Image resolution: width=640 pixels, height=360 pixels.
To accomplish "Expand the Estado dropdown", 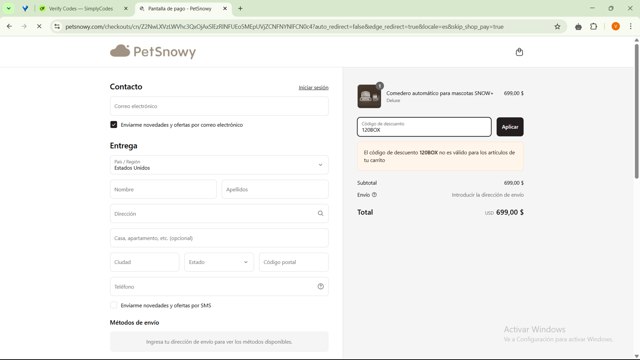I will coord(219,262).
